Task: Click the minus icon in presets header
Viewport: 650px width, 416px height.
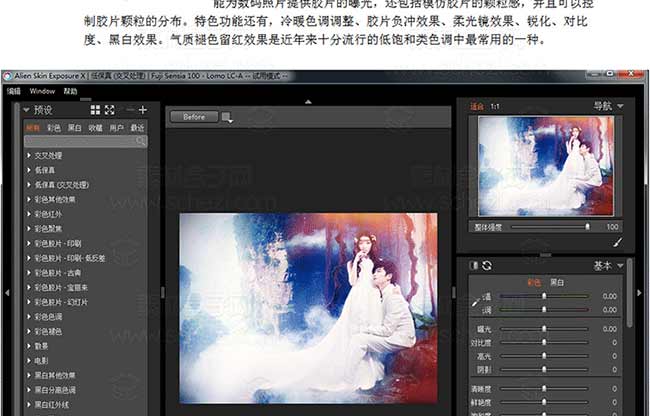Action: tap(130, 110)
